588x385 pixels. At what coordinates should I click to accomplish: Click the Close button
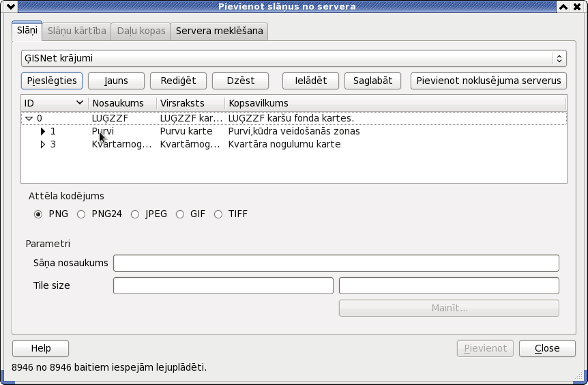(547, 348)
